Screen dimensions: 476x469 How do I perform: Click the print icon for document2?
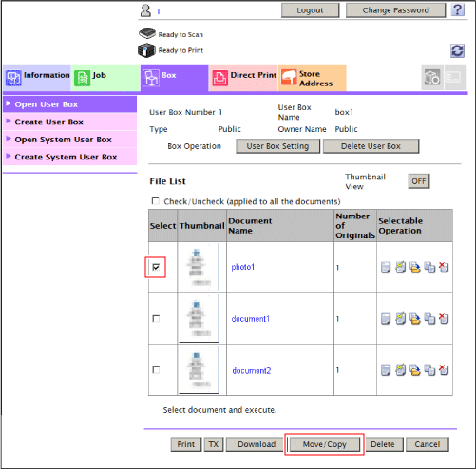[x=386, y=370]
